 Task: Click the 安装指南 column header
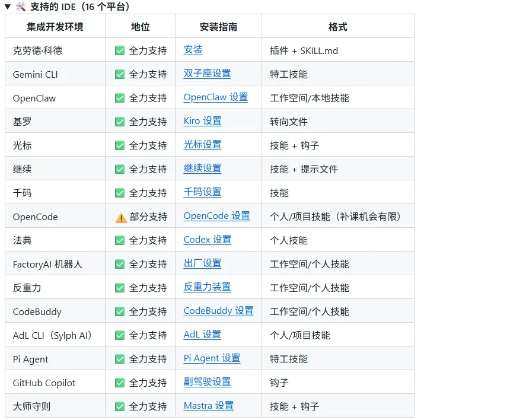tap(218, 27)
